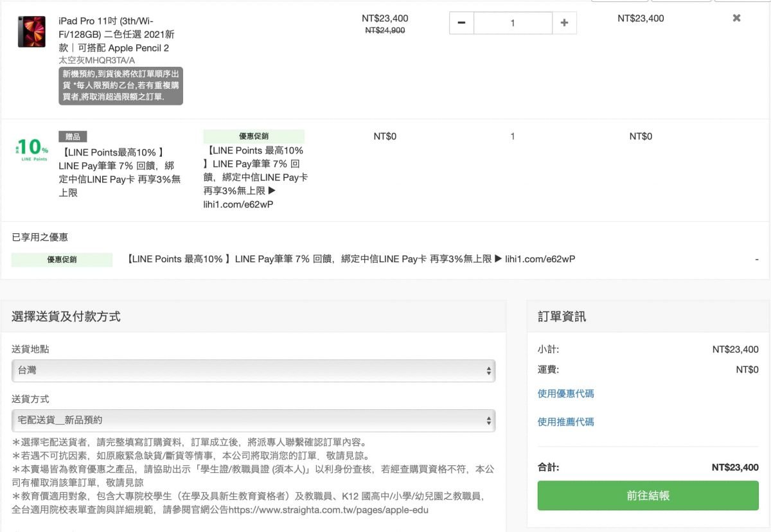Click the 已享用之優惠 heading
This screenshot has width=771, height=532.
pyautogui.click(x=40, y=237)
